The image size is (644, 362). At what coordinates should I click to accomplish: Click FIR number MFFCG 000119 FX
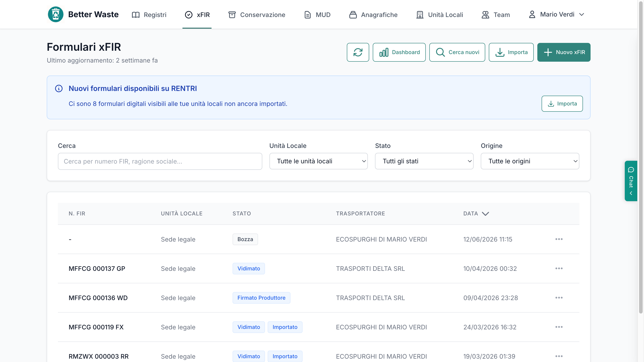pos(96,327)
